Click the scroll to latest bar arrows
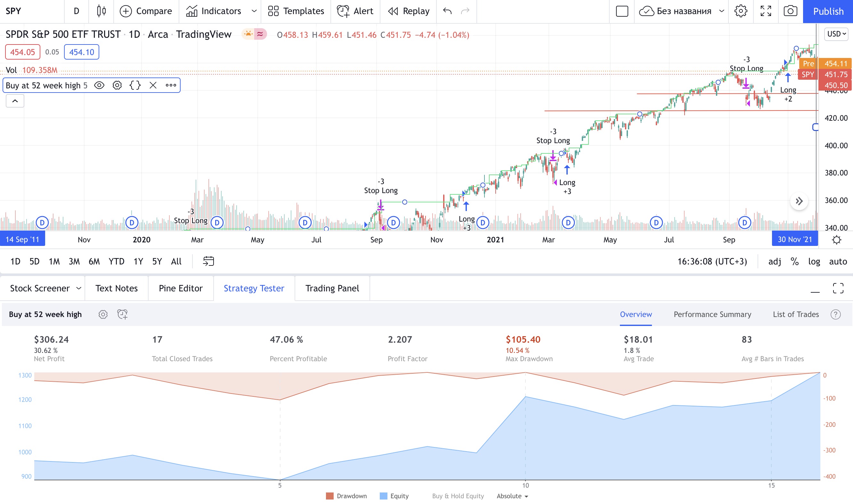This screenshot has width=853, height=504. (799, 201)
